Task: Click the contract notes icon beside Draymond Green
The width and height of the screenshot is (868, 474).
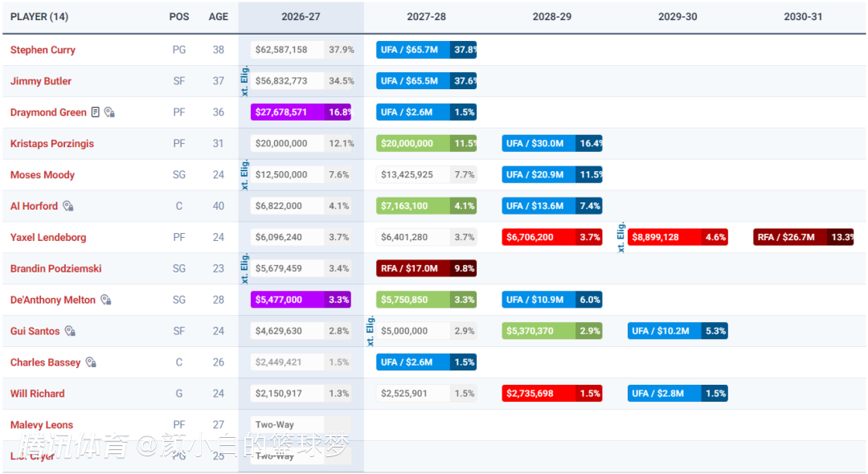Action: click(x=95, y=112)
